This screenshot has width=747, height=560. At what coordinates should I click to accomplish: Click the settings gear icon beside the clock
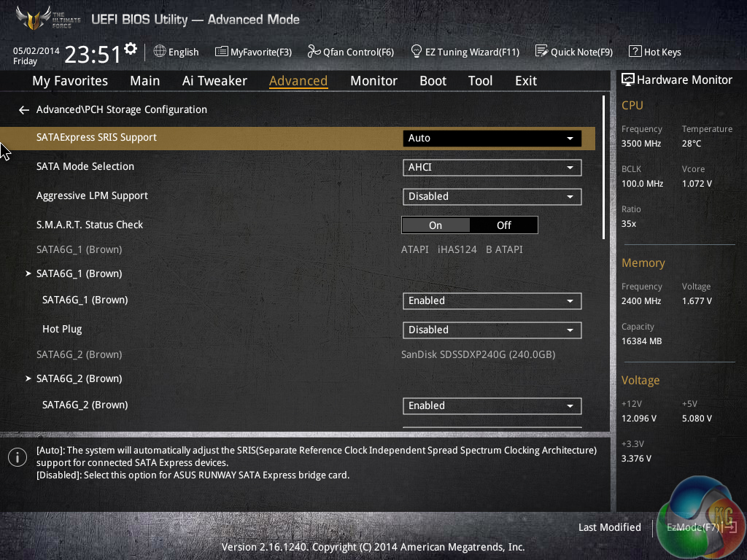click(x=131, y=49)
